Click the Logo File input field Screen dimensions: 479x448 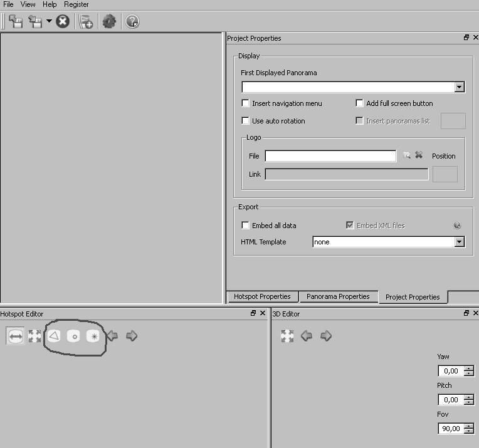[330, 156]
